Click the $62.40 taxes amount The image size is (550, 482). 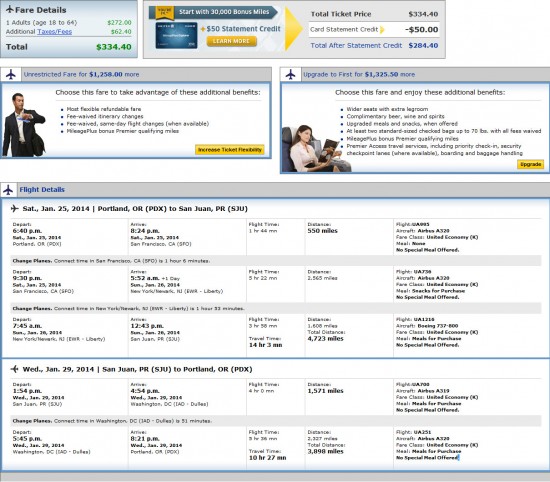click(121, 32)
